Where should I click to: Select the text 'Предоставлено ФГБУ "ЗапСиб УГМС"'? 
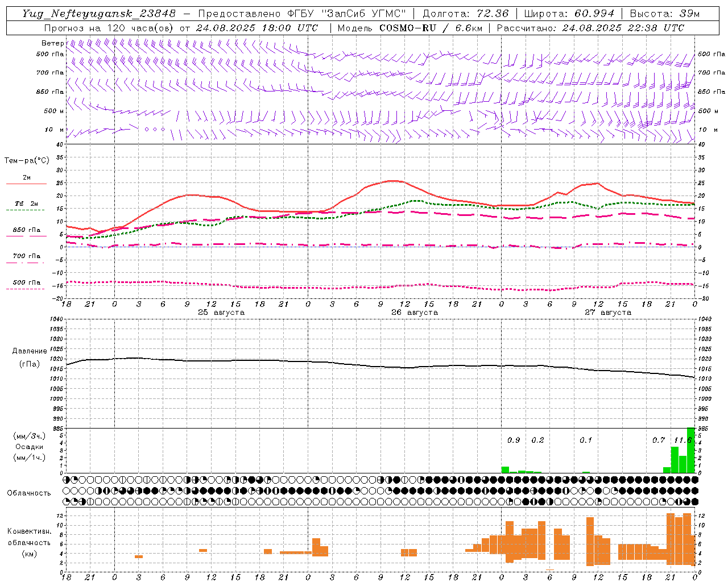click(302, 14)
